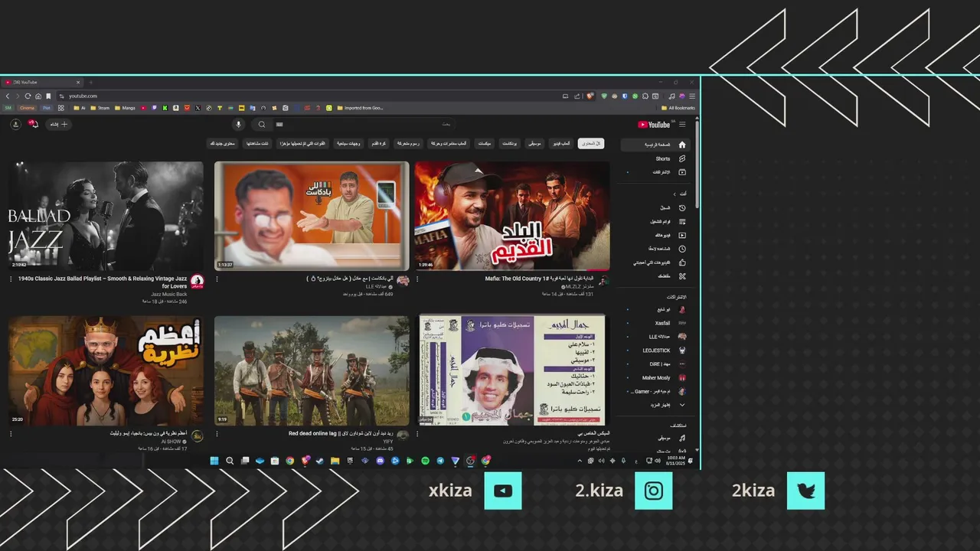Click the Create button with plus
The image size is (980, 551).
(59, 124)
